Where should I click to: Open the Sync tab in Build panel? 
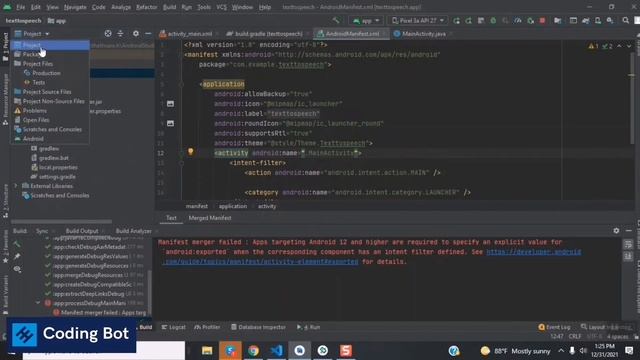pos(42,231)
